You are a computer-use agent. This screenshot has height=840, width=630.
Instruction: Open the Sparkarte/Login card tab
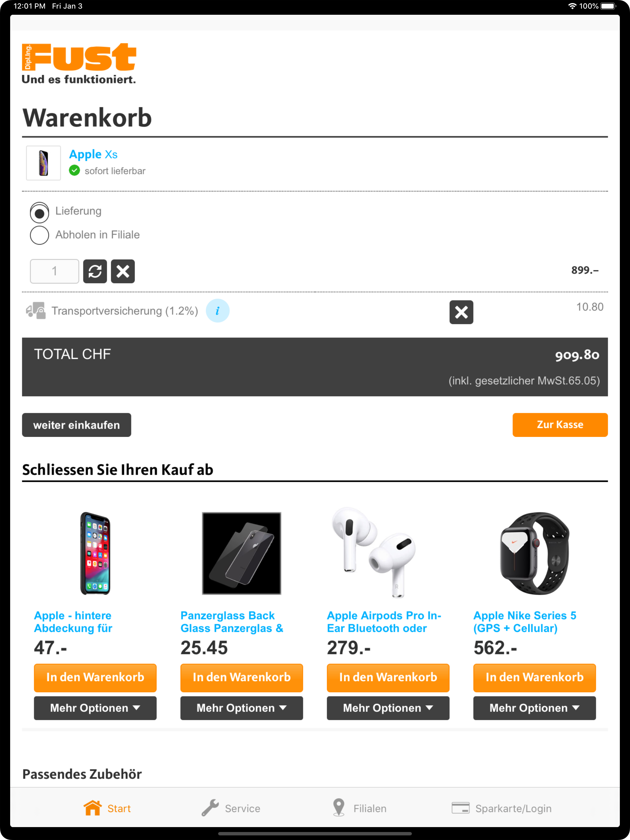click(x=501, y=808)
